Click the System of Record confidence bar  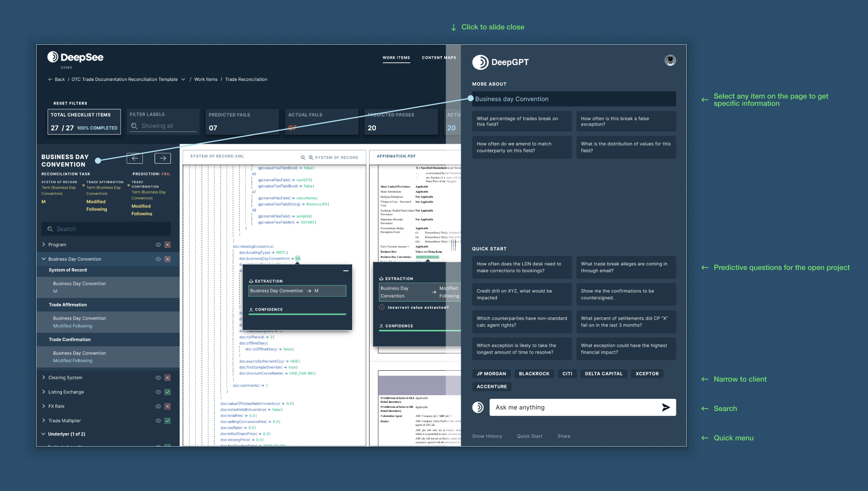pyautogui.click(x=297, y=314)
